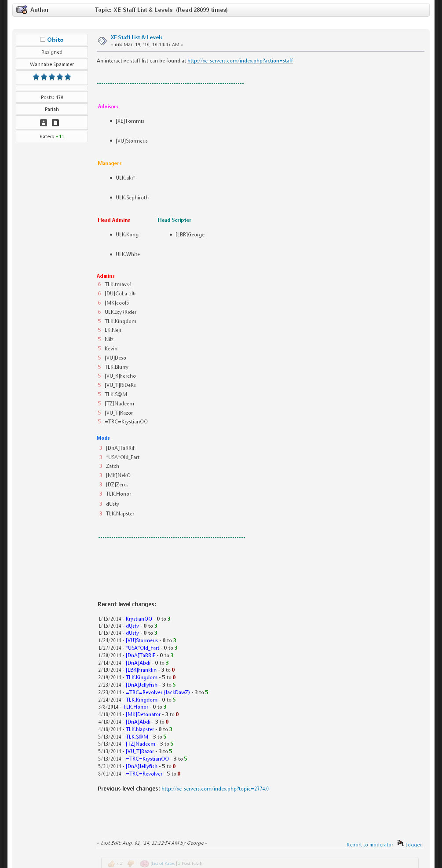The height and width of the screenshot is (868, 442).
Task: Open [DnA]Abdi link dated 2/14/2014
Action: (x=138, y=663)
